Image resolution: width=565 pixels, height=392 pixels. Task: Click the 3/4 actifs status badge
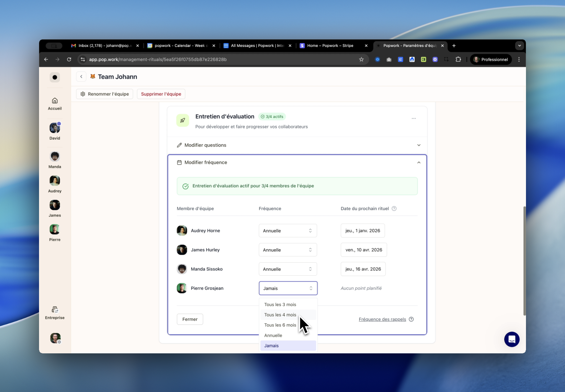coord(272,117)
